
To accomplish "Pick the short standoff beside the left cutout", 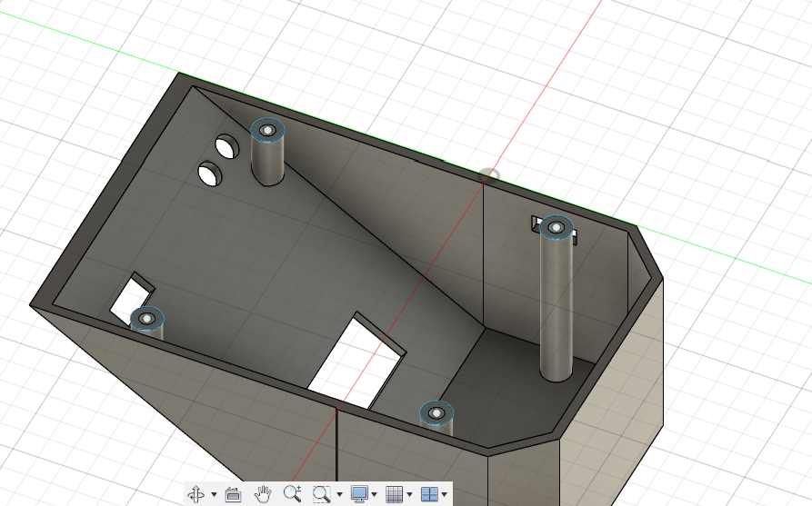I will tap(146, 319).
